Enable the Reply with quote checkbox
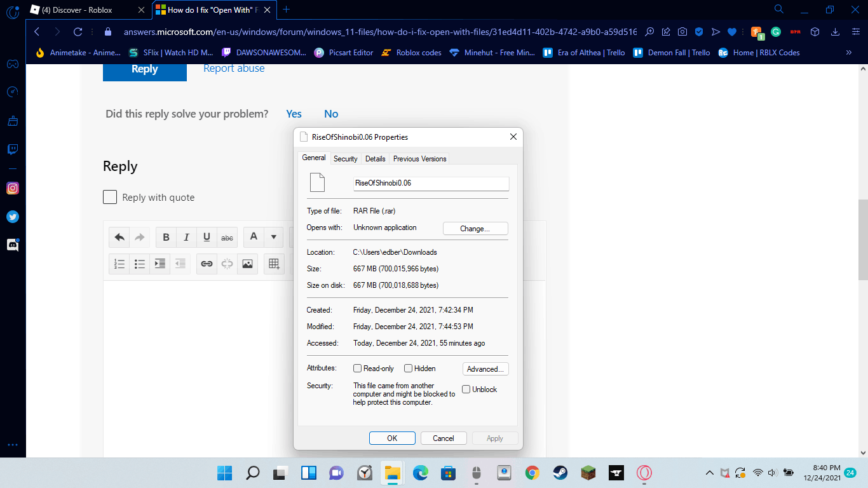868x488 pixels. [110, 197]
